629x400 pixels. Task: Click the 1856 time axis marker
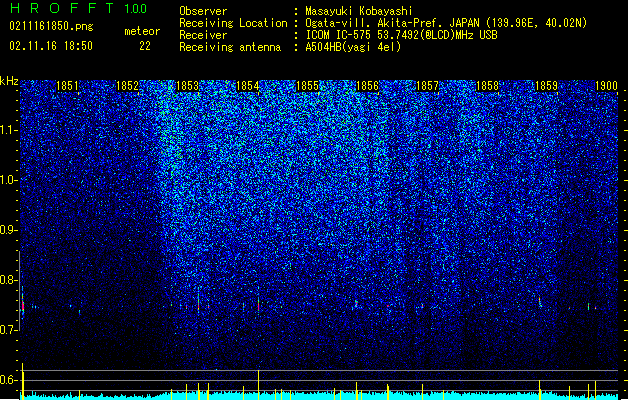pos(367,86)
